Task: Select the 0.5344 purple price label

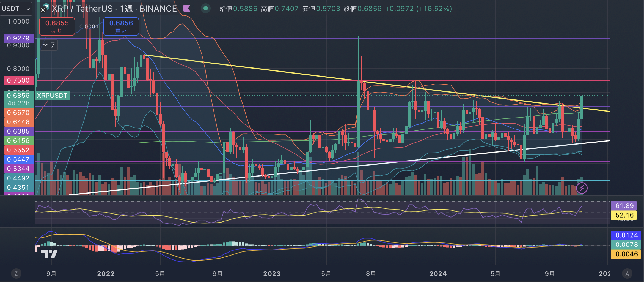Action: pos(19,169)
